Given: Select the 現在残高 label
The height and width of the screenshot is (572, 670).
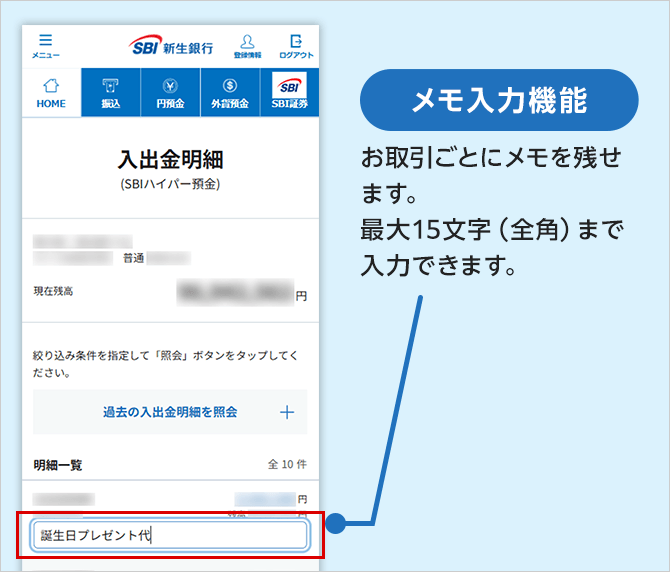Looking at the screenshot, I should 53,291.
